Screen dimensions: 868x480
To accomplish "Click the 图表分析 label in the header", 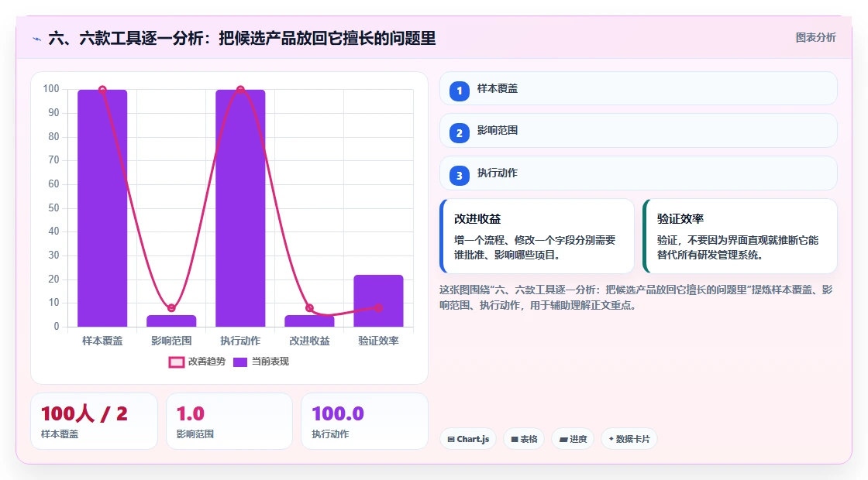I will click(815, 38).
